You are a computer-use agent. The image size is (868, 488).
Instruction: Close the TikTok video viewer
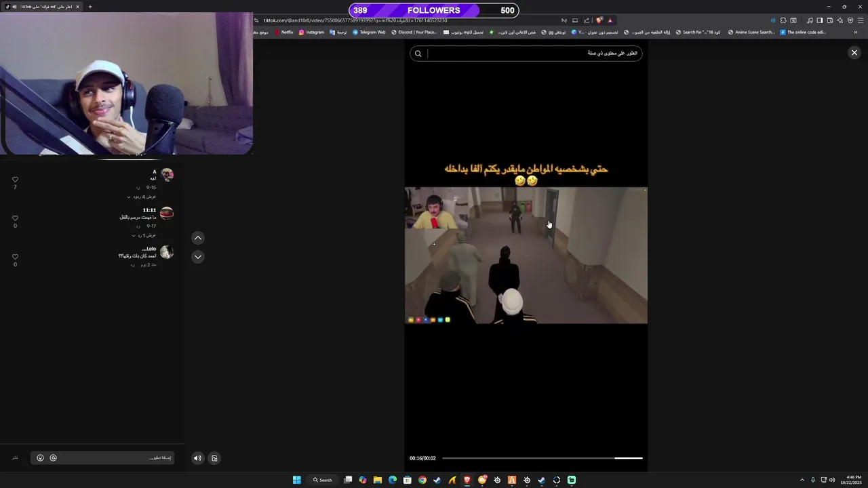(x=854, y=53)
